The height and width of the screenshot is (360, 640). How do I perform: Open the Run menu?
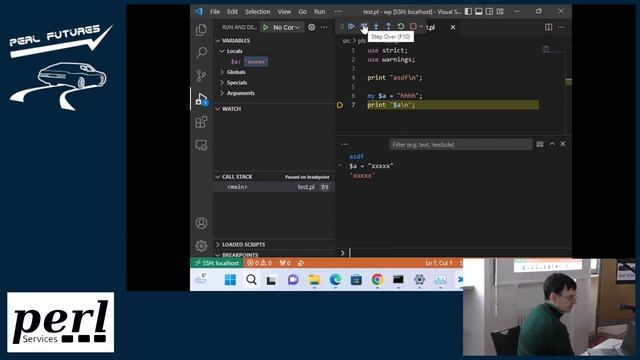click(x=320, y=11)
